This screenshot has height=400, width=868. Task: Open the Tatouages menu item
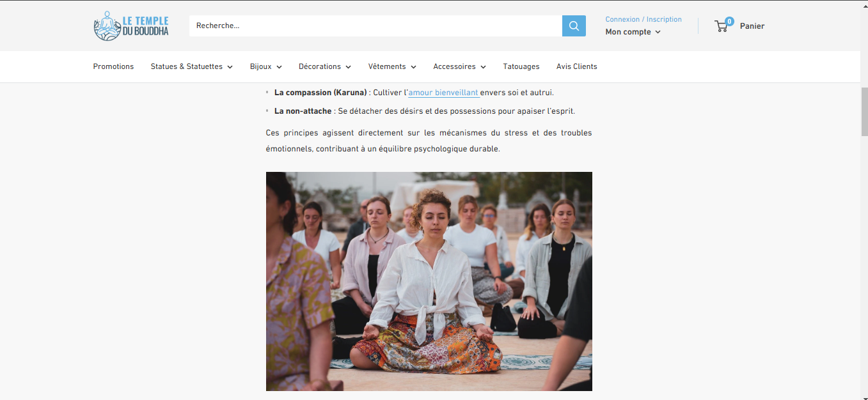tap(521, 66)
